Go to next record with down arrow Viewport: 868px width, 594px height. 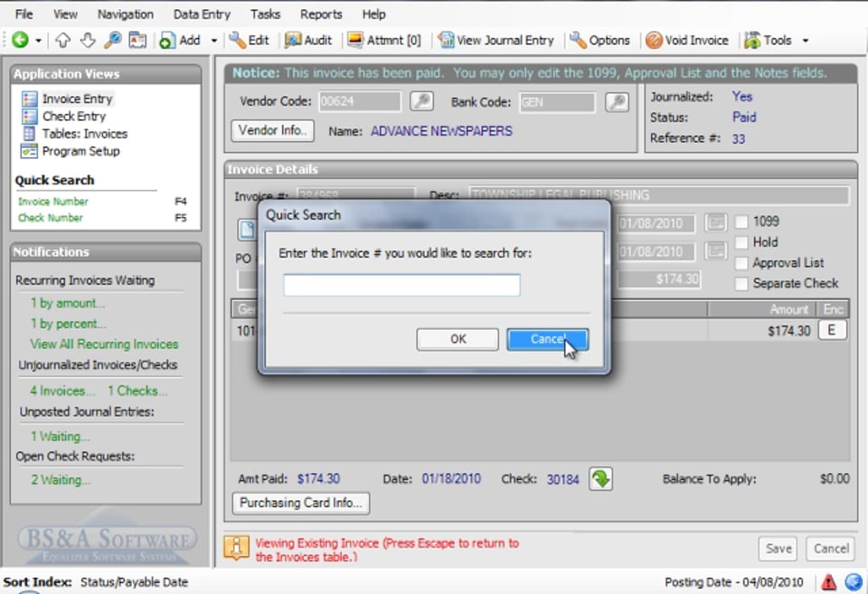coord(88,40)
